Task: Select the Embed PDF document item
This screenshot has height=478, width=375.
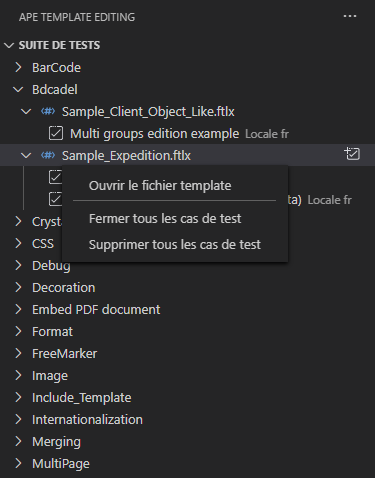Action: [96, 309]
